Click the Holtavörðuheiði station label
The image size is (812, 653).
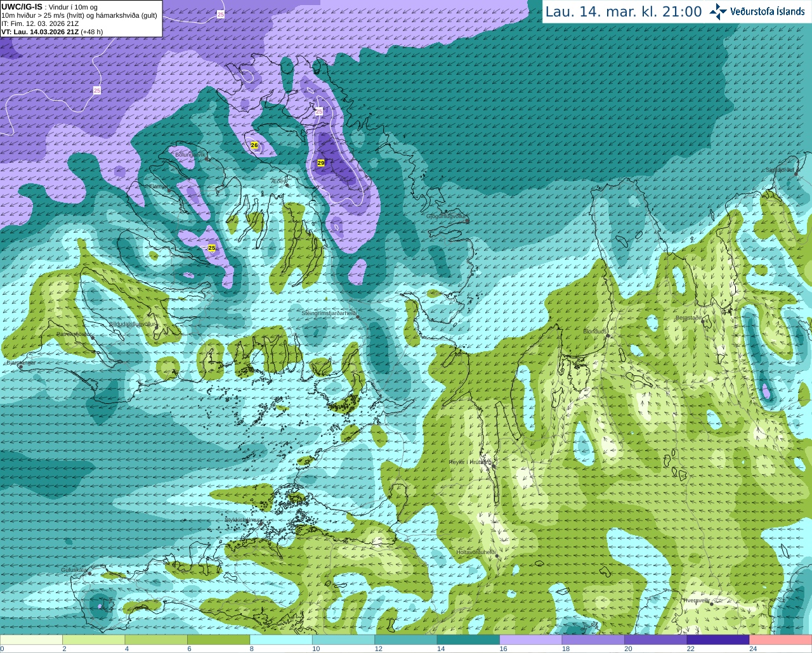[x=475, y=552]
